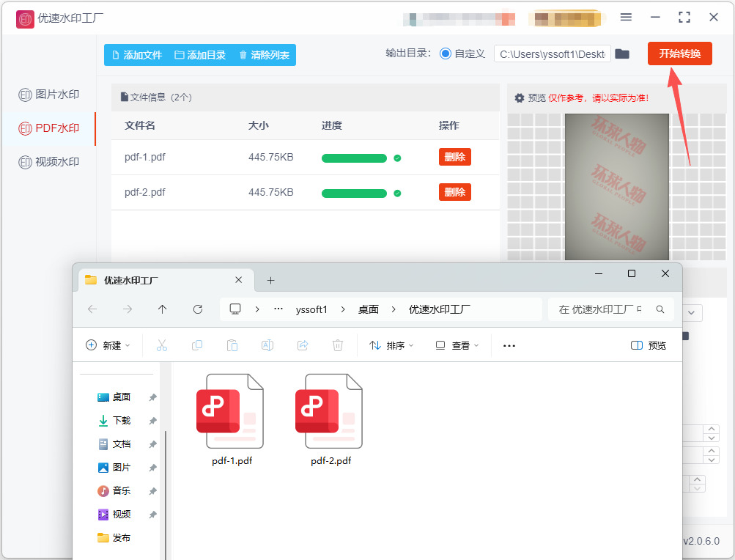Select the pdf-2.pdf file icon in Explorer
Image resolution: width=735 pixels, height=560 pixels.
329,411
